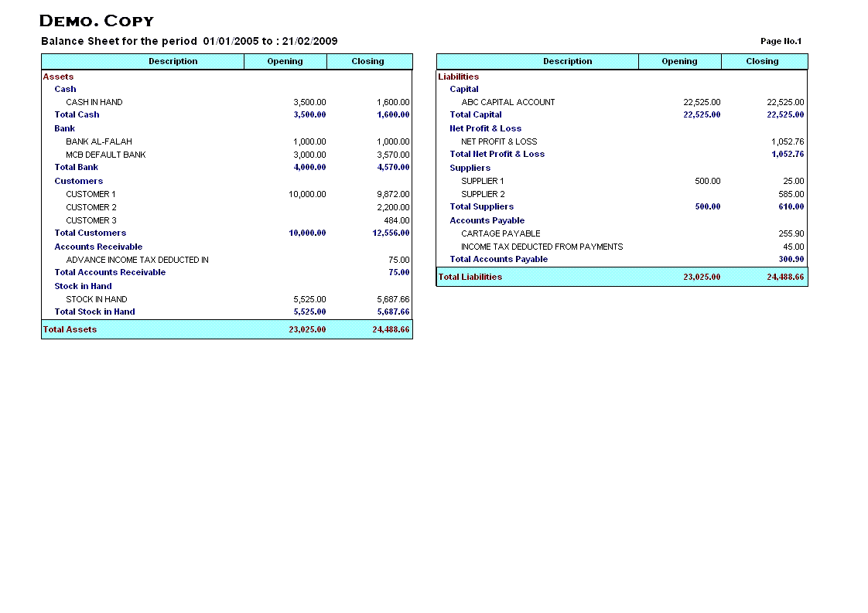Click the "BANK AL-FALAH" account name

[x=99, y=141]
